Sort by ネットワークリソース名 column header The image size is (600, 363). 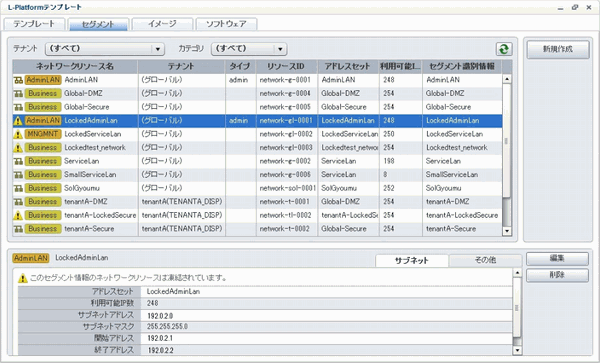tap(75, 67)
